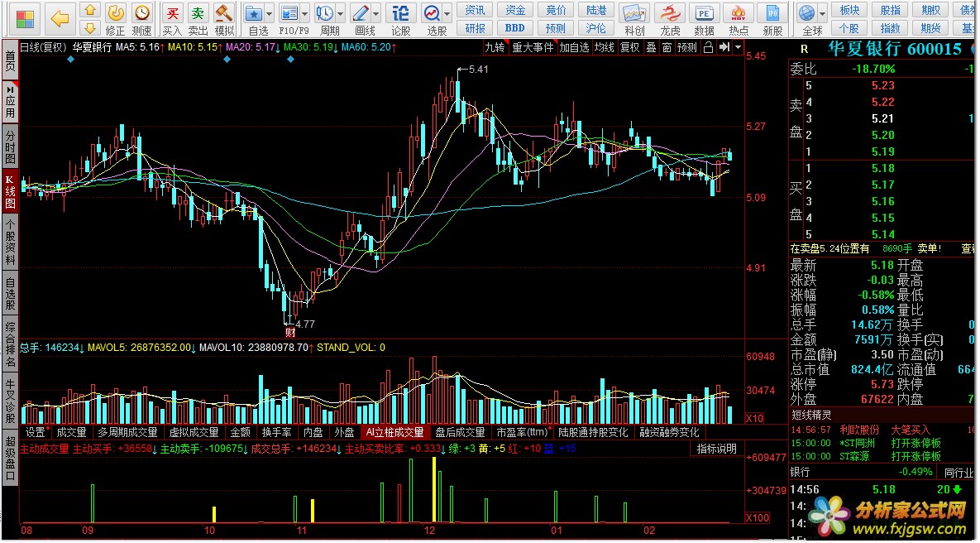Open the F10/F9 info icon
Viewport: 980px width, 543px height.
(289, 12)
